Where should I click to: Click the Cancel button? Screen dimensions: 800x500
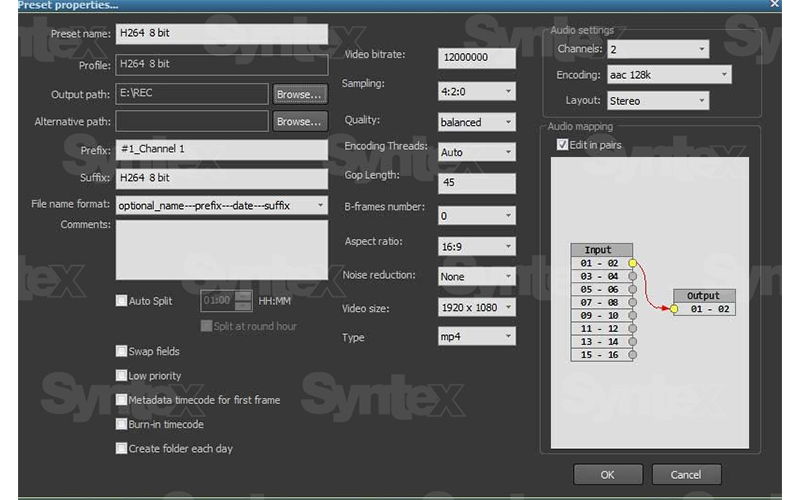[x=686, y=474]
